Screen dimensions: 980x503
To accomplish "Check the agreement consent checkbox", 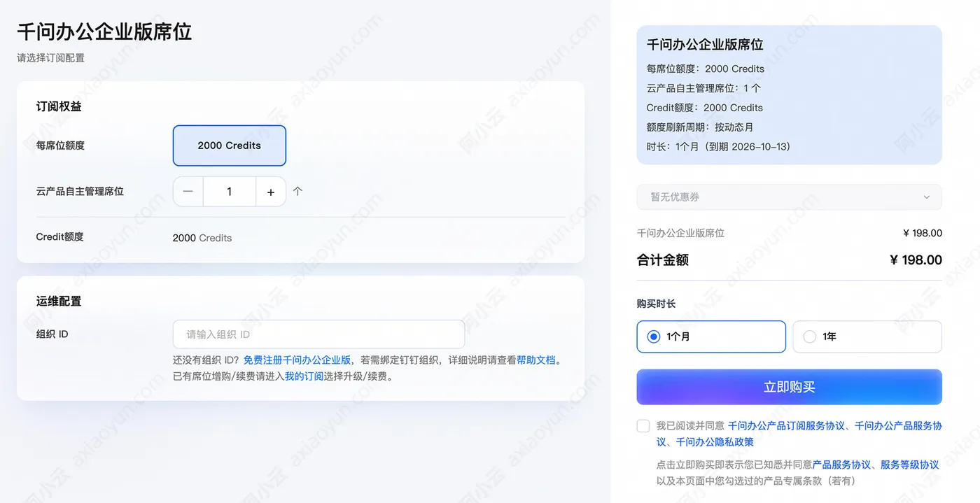I will [643, 426].
